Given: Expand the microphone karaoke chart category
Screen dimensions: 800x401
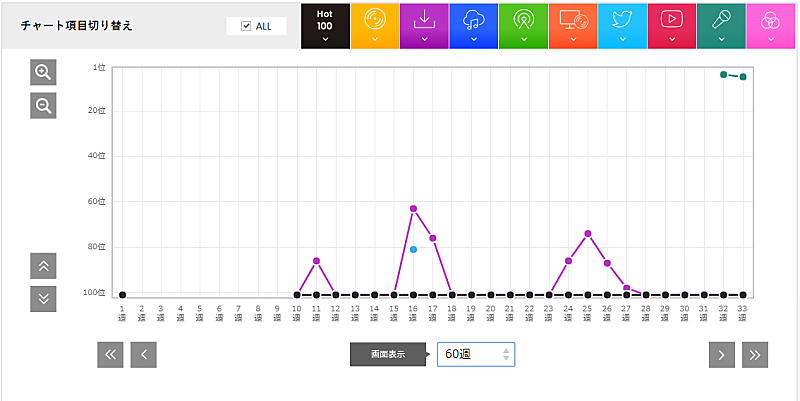Looking at the screenshot, I should pyautogui.click(x=721, y=25).
